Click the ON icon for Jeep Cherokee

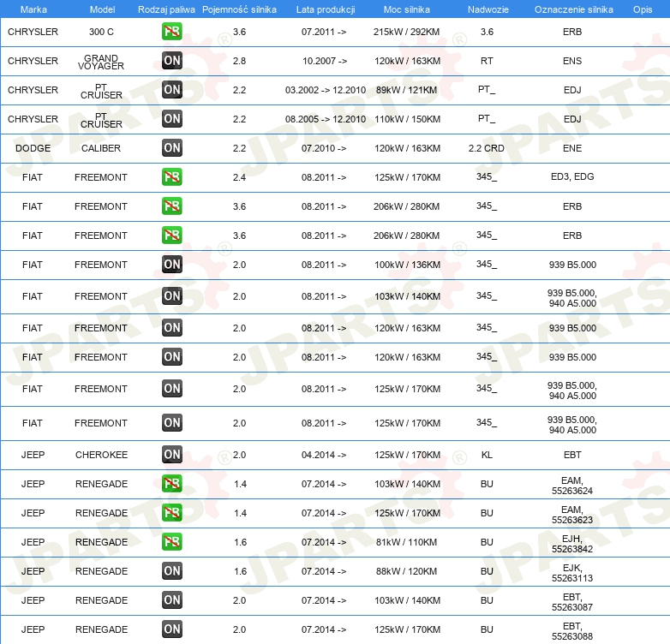pyautogui.click(x=171, y=455)
